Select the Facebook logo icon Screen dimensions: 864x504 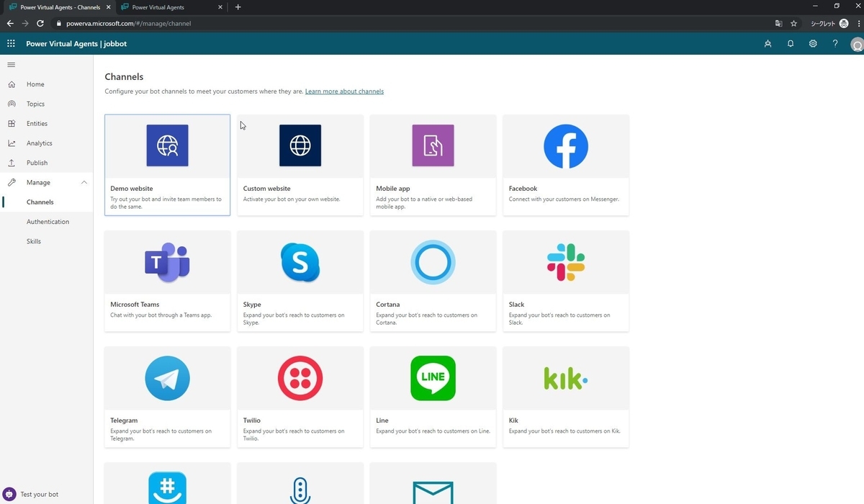point(566,146)
